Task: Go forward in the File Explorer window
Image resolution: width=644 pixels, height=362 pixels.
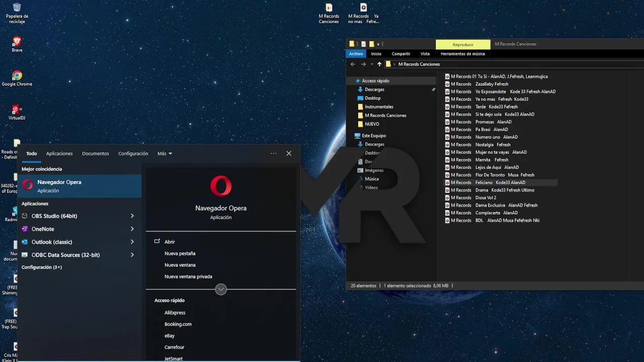Action: tap(363, 64)
